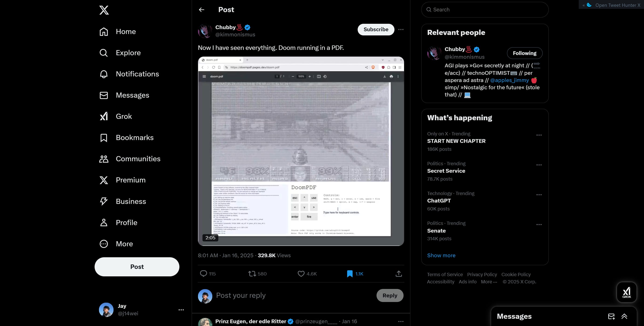Click Chubby's avatar on the post

pos(205,31)
